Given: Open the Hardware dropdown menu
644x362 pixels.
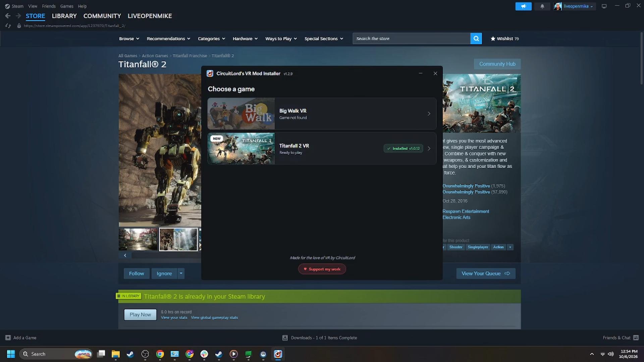Looking at the screenshot, I should click(245, 39).
